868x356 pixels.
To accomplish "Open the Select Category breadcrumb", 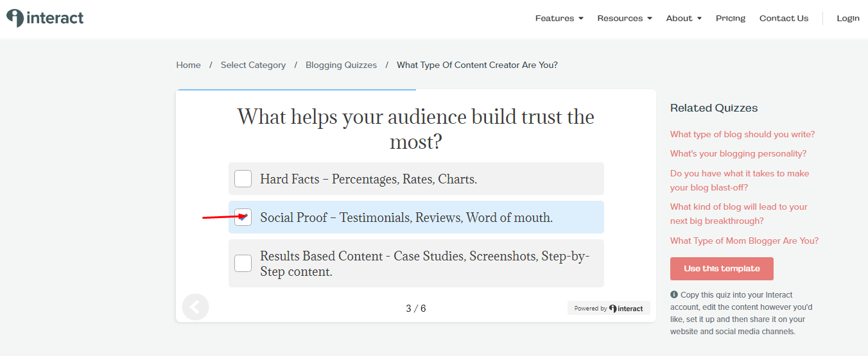I will 253,65.
